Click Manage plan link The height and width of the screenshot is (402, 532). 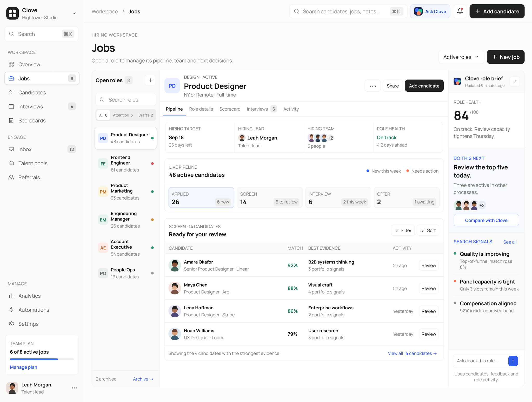tap(24, 367)
